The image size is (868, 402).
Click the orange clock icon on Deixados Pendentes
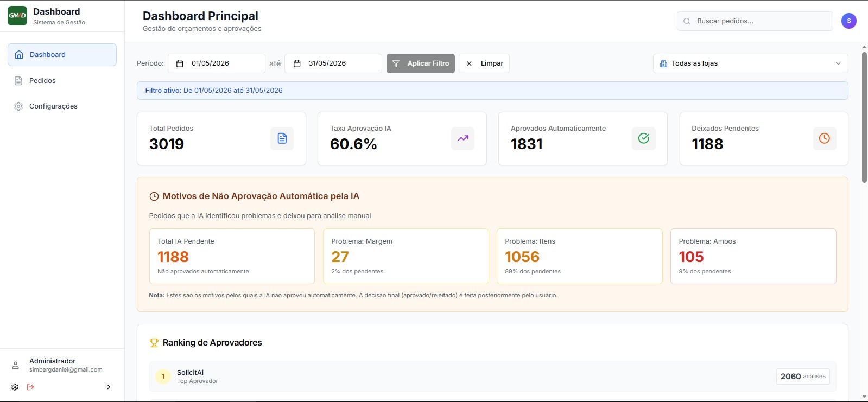[x=825, y=138]
